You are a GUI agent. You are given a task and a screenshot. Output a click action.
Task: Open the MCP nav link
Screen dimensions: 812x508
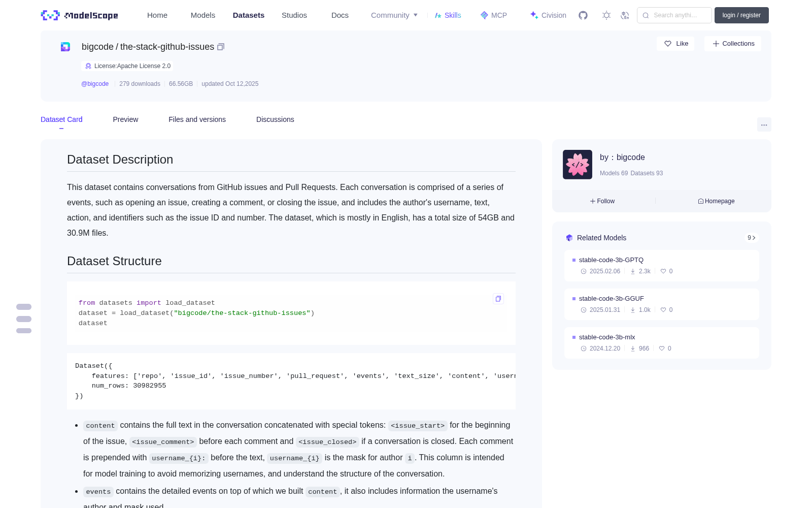click(493, 15)
